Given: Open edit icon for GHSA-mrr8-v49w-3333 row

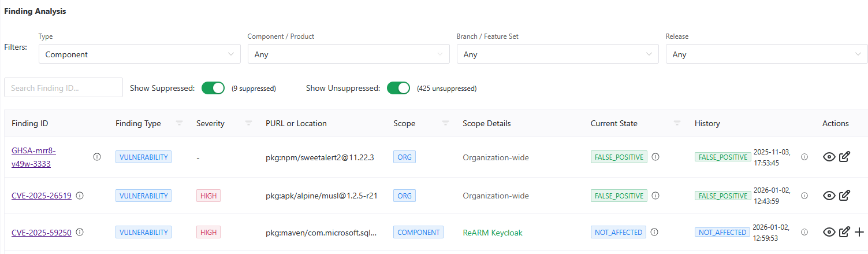Looking at the screenshot, I should click(x=844, y=156).
